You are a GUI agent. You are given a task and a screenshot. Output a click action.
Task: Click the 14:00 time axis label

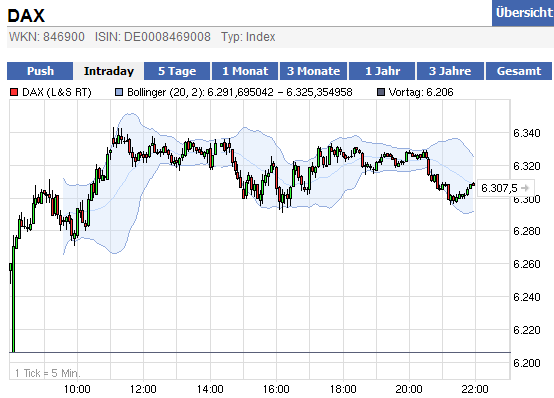click(x=210, y=389)
